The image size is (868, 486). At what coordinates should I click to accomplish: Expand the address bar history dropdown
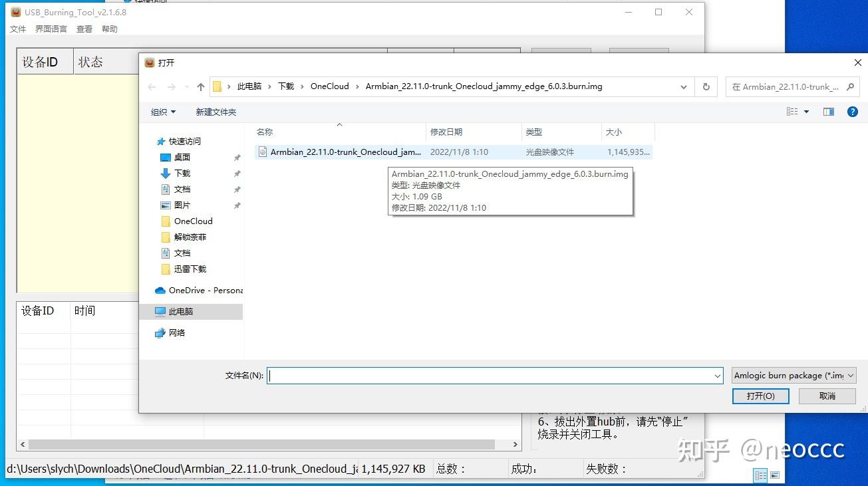click(x=683, y=86)
